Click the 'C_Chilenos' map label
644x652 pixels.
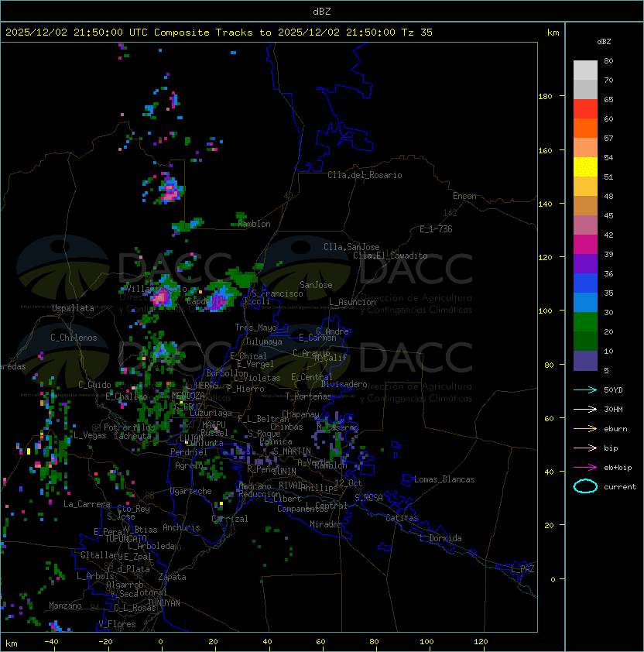74,338
